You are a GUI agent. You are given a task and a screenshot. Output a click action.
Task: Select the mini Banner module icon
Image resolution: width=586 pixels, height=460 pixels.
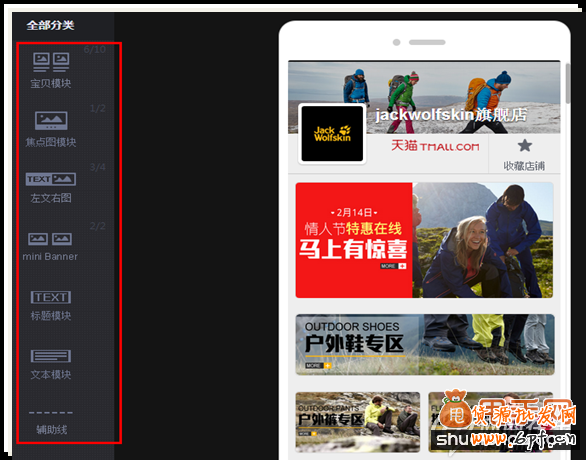(50, 239)
